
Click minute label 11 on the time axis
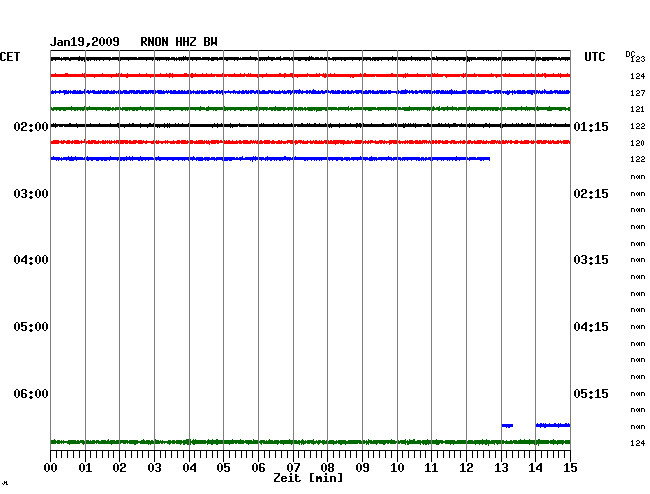click(x=432, y=468)
